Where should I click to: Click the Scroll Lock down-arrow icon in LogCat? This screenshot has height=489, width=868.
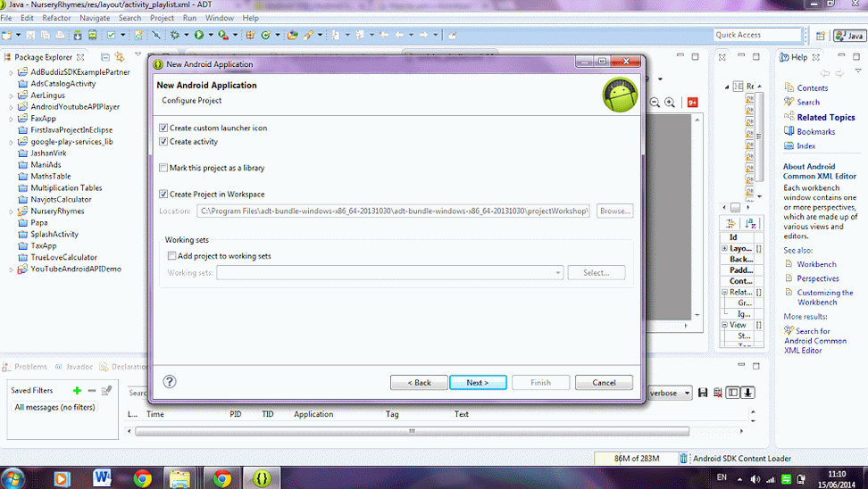747,393
